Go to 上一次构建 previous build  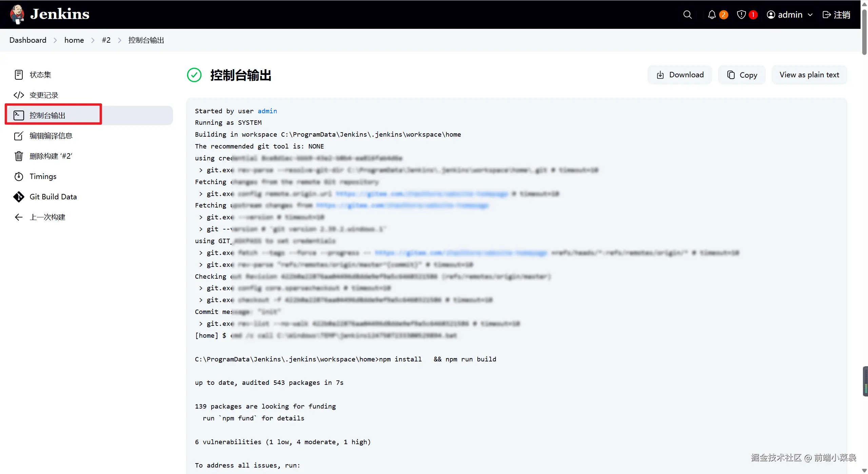tap(47, 217)
